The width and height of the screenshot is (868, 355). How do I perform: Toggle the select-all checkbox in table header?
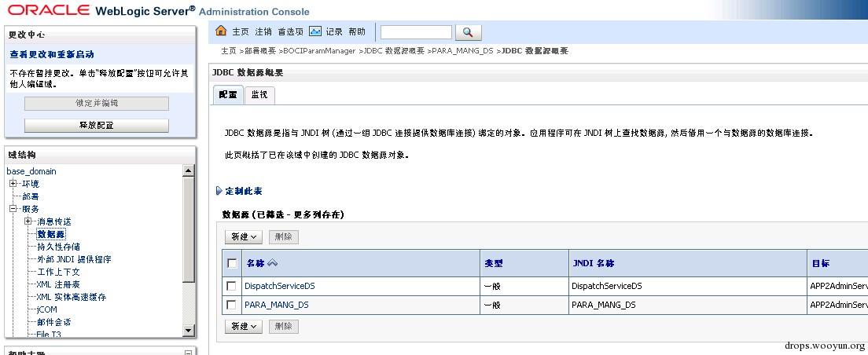(232, 263)
